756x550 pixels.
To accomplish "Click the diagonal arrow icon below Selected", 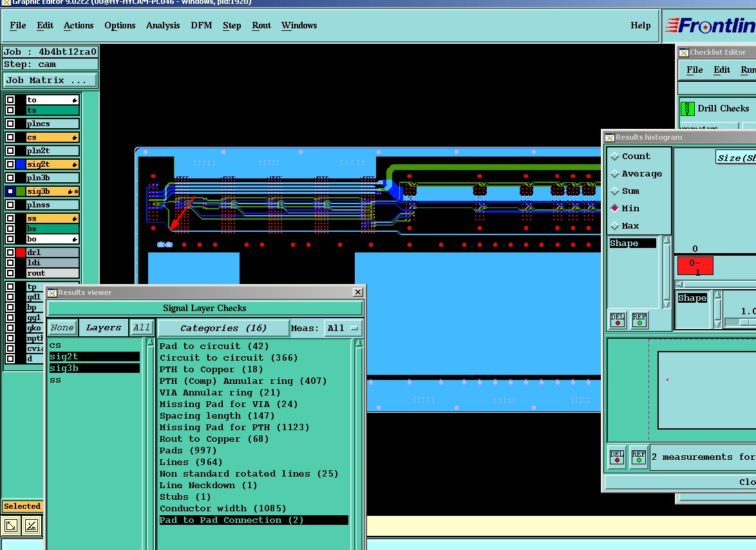I will [x=12, y=526].
